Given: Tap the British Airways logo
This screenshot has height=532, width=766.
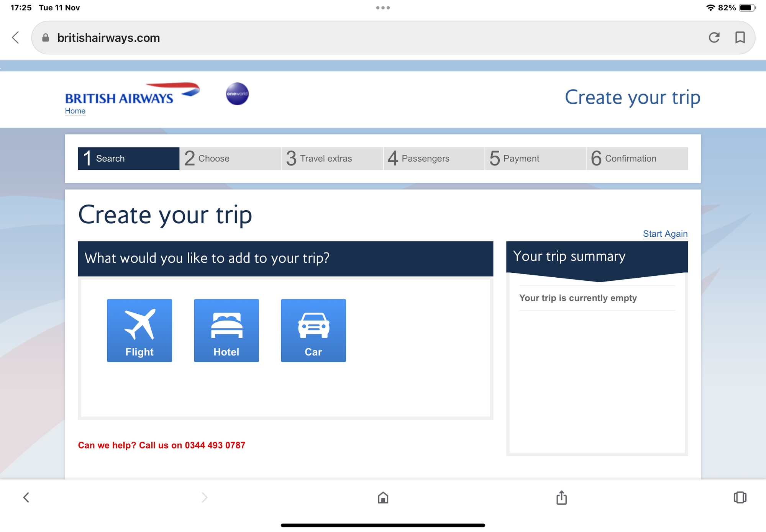Looking at the screenshot, I should 132,94.
